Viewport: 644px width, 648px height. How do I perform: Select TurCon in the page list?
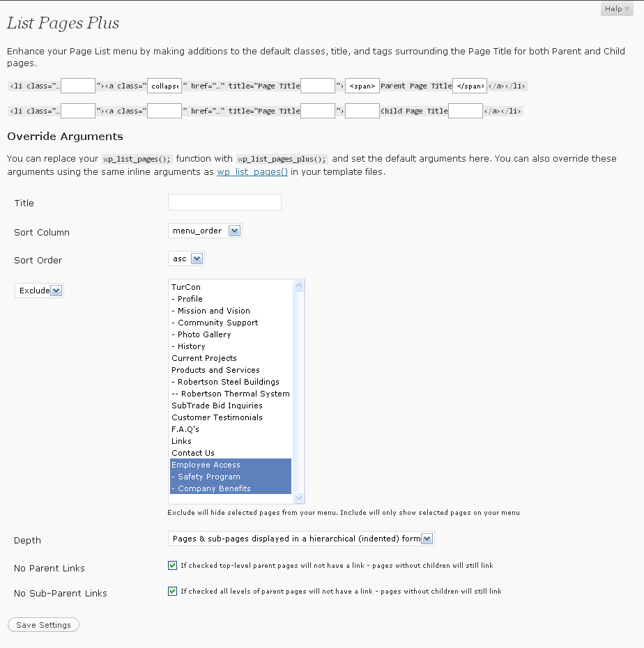point(186,287)
